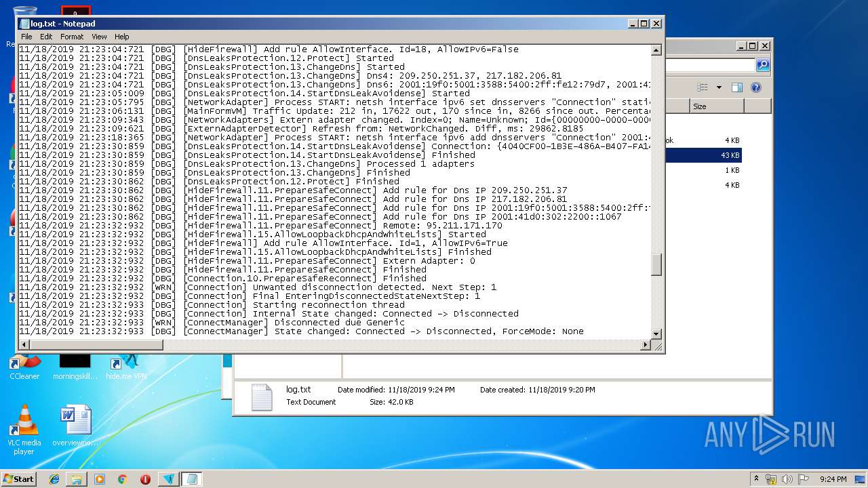Click the help icon in Explorer toolbar
This screenshot has height=488, width=868.
[756, 87]
